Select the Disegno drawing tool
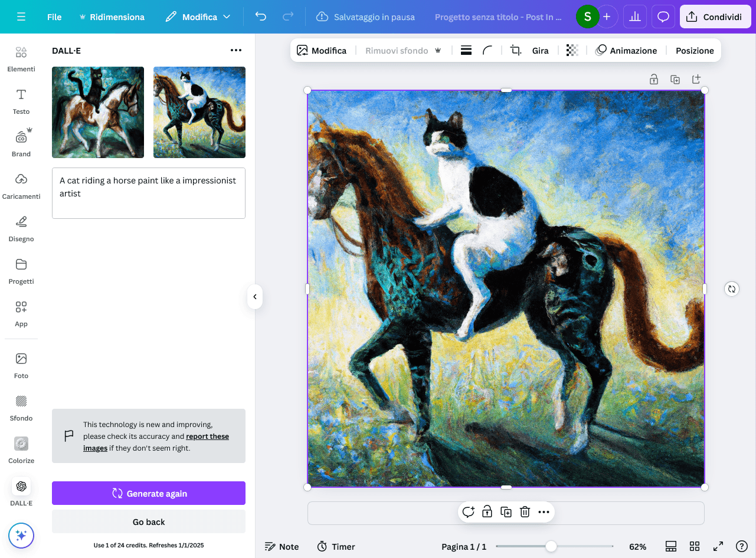The image size is (756, 558). 21,229
